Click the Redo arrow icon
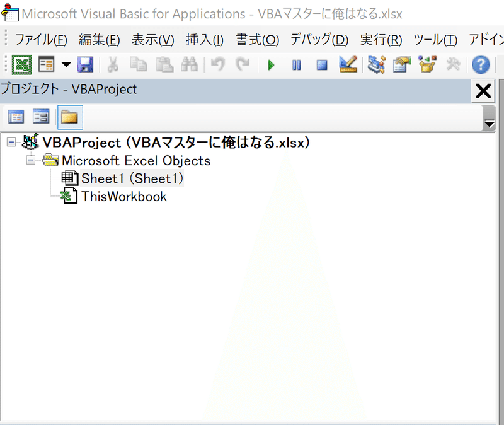The width and height of the screenshot is (504, 425). tap(243, 64)
